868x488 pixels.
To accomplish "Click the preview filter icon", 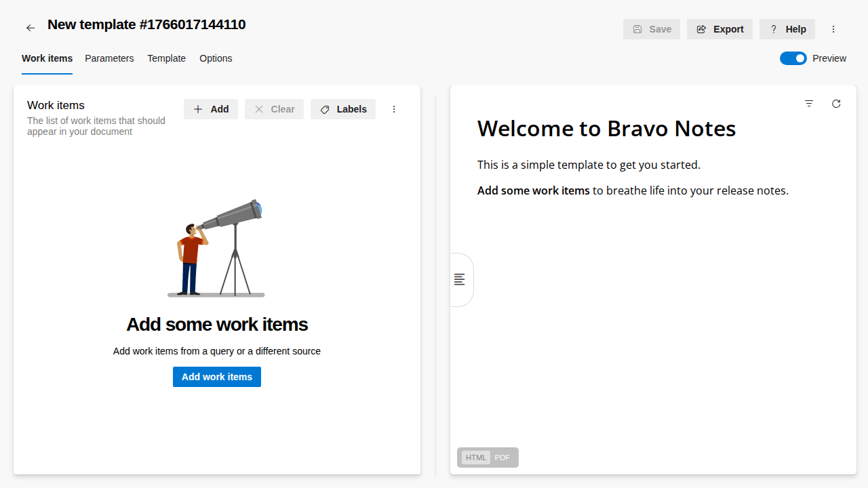I will click(809, 104).
